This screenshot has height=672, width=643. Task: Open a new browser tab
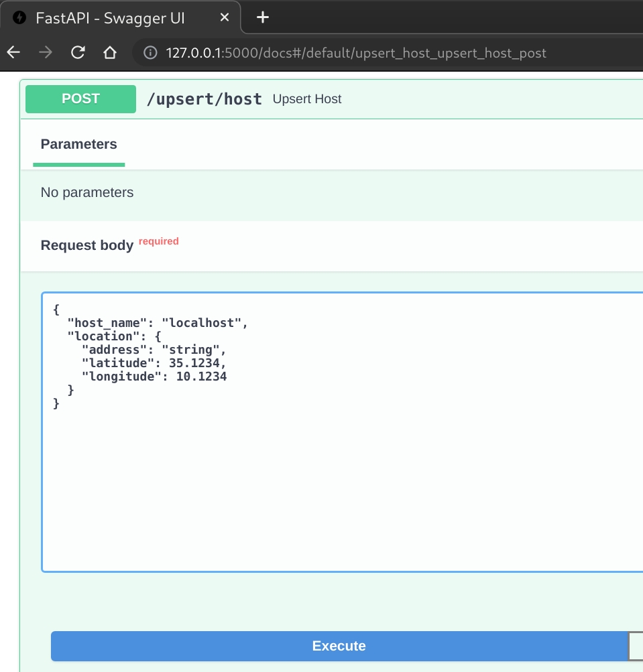click(263, 17)
